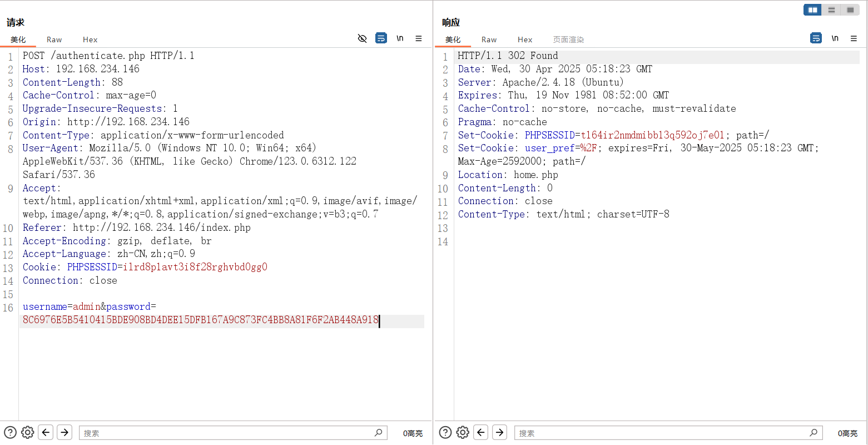The image size is (868, 445).
Task: Click the hashed password value in request body
Action: pos(201,320)
